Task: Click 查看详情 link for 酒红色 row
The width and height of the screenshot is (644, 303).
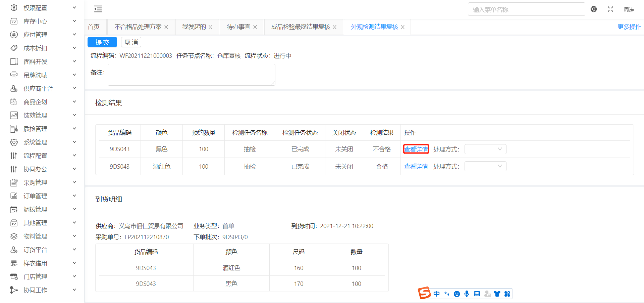Action: [416, 167]
